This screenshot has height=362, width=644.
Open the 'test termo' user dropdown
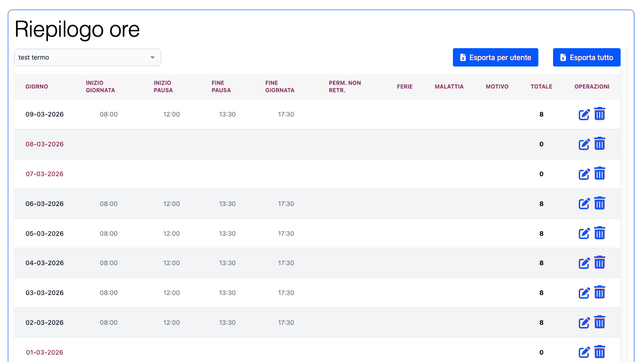[83, 57]
